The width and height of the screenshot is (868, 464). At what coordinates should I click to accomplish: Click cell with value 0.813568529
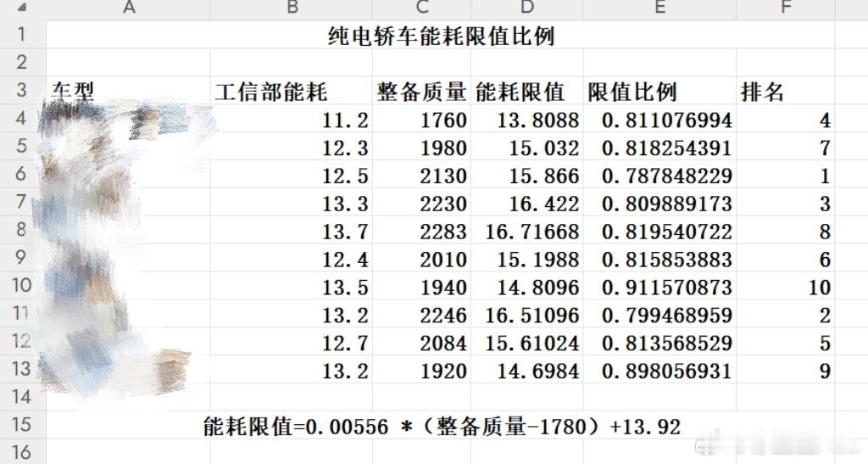point(659,343)
